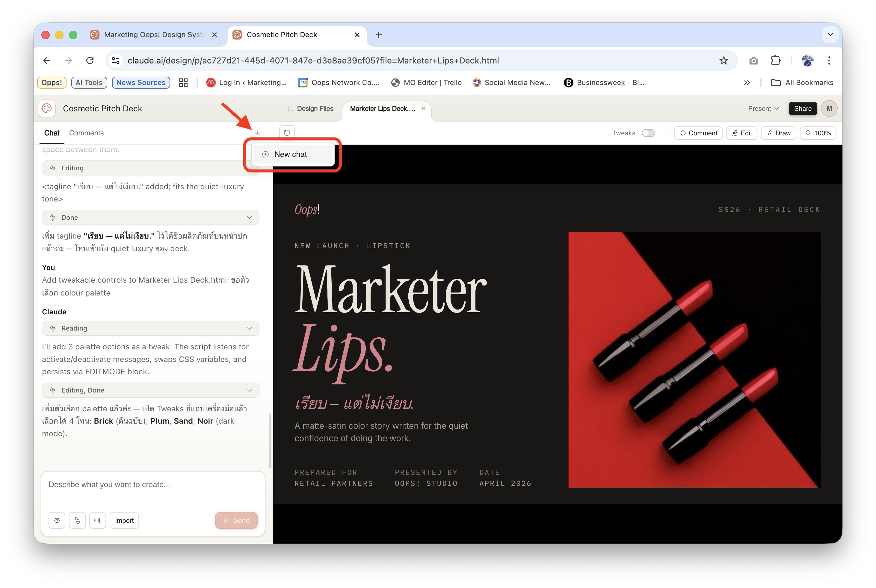Open chat settings gear icon
The image size is (876, 588).
[x=57, y=520]
